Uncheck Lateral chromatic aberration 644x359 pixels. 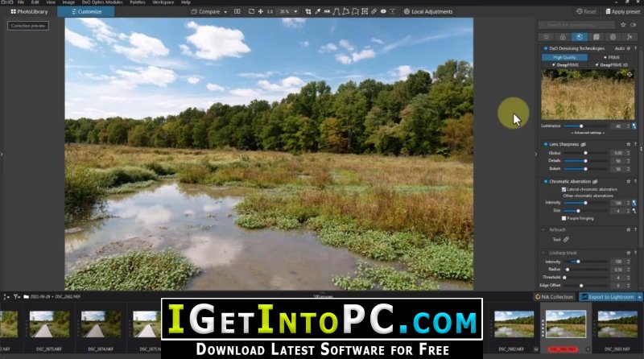[x=563, y=189]
